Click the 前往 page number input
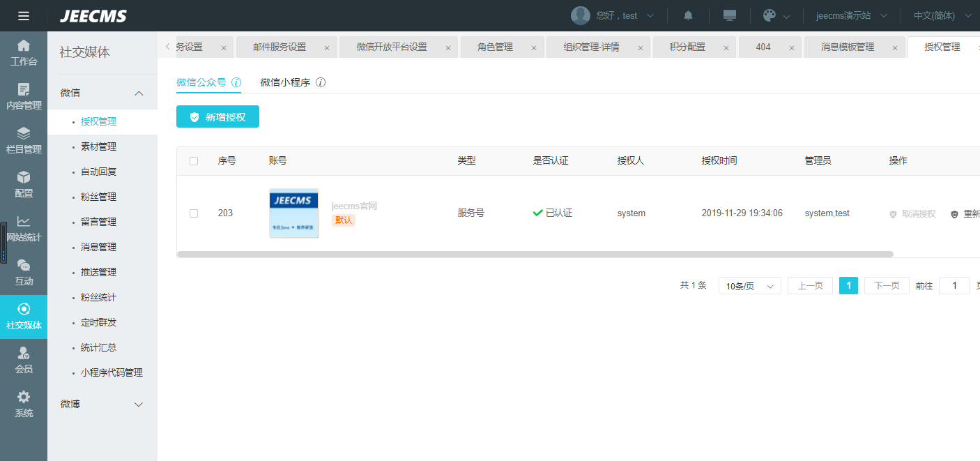Screen dimensions: 980x461 point(954,286)
